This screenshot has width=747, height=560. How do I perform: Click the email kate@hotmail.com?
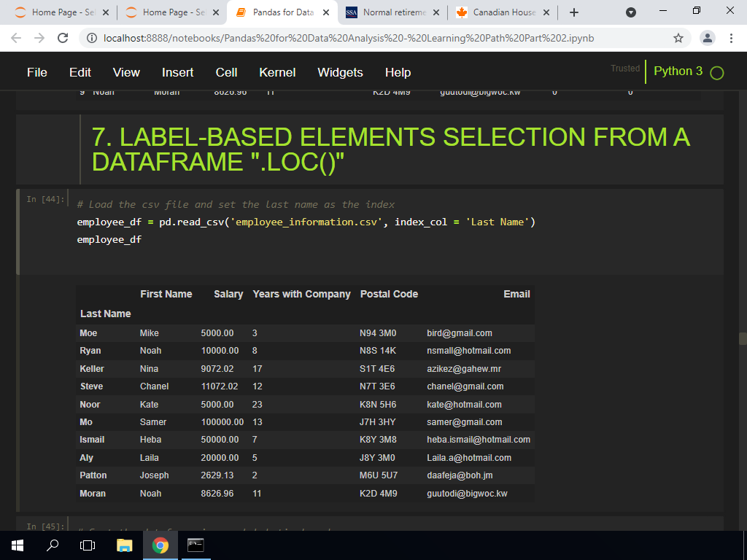pos(464,405)
